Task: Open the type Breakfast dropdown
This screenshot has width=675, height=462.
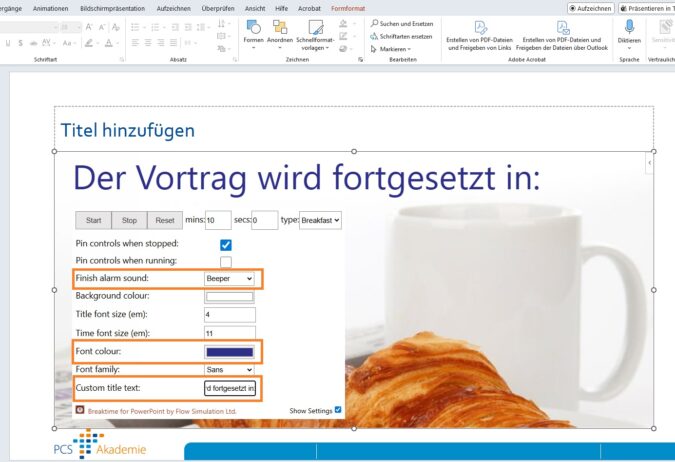Action: [320, 220]
